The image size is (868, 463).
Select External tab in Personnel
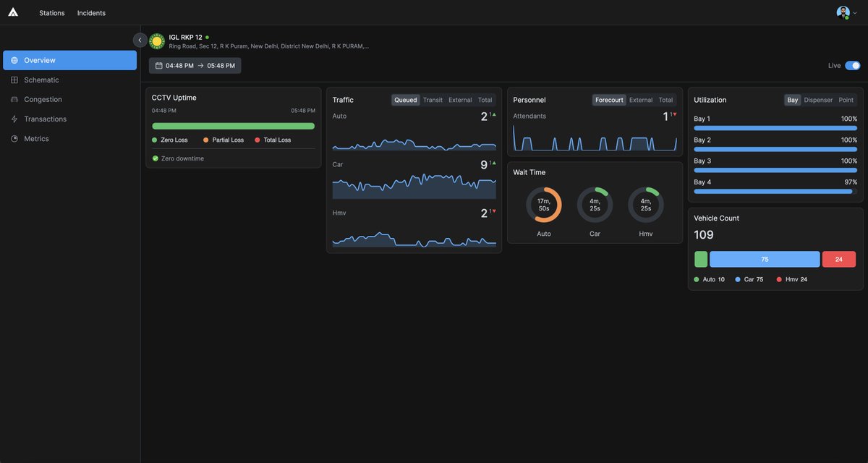[641, 100]
